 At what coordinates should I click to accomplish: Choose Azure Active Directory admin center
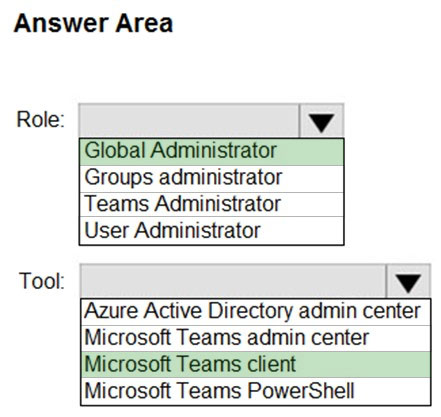click(256, 312)
